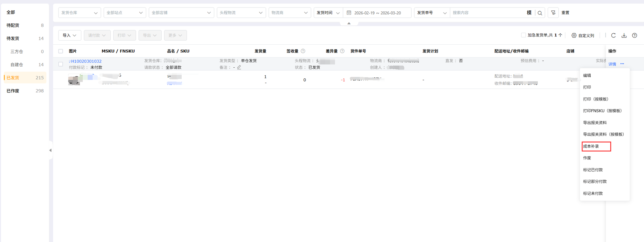
Task: Select 打印 in the actions menu
Action: click(604, 87)
